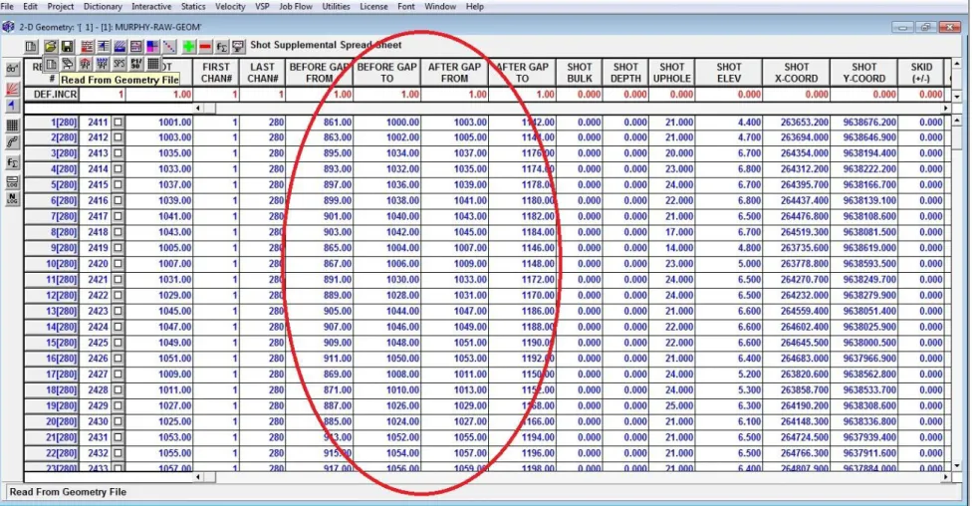Image resolution: width=980 pixels, height=506 pixels.
Task: Click the LOG icon in left sidebar
Action: tap(13, 182)
